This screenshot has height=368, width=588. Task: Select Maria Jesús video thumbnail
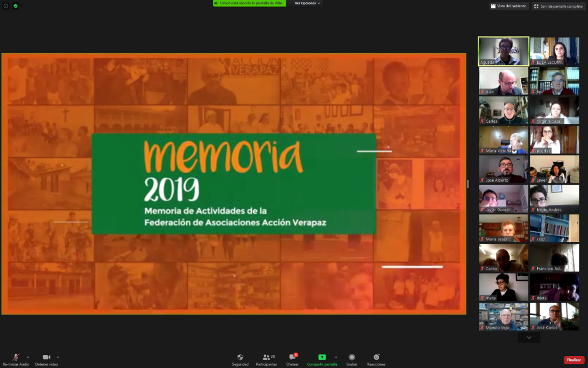(x=504, y=229)
